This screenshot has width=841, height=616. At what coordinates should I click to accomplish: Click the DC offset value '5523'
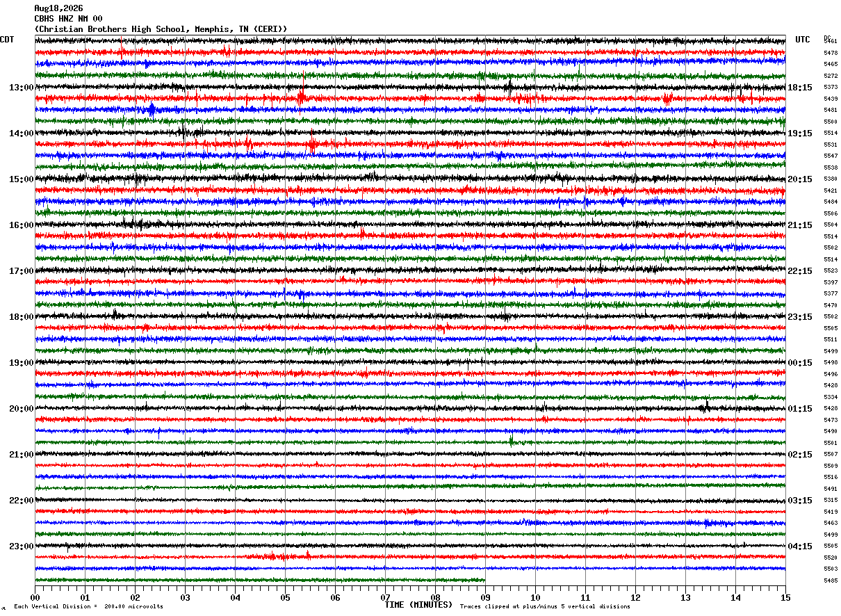pos(831,271)
